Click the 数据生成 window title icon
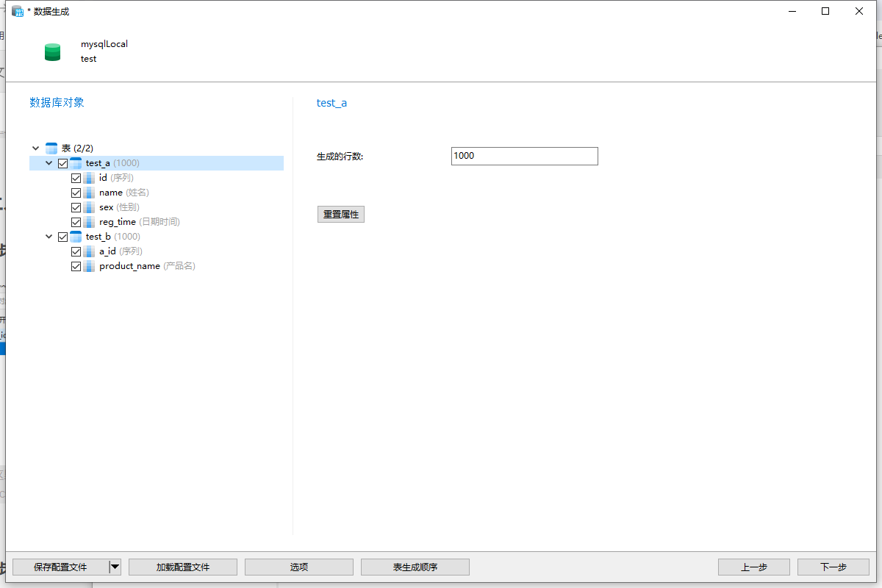 click(x=18, y=11)
